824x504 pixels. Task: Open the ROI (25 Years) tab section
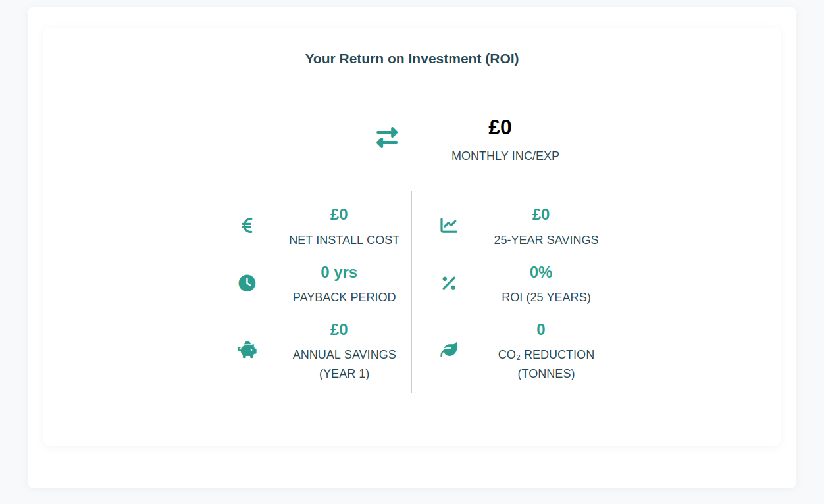546,297
